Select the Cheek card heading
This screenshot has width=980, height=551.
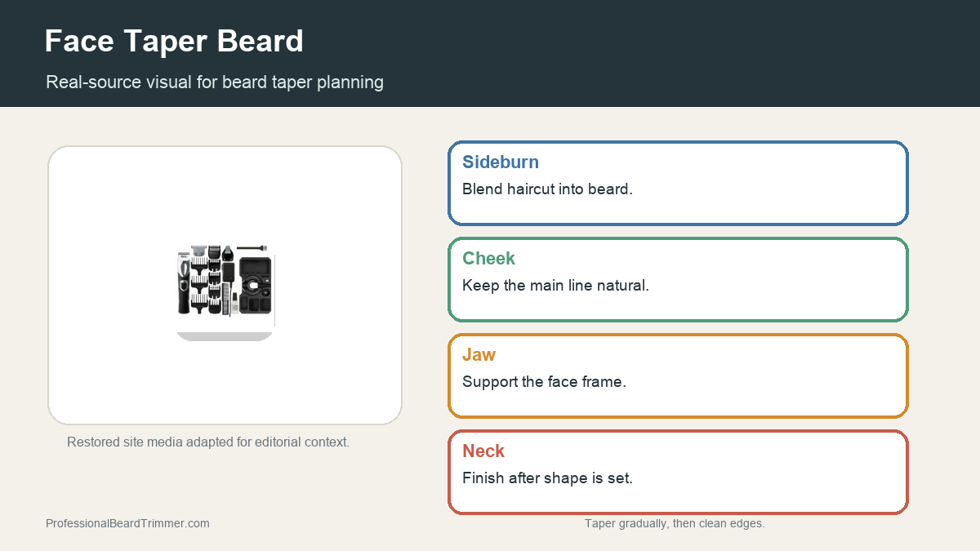(x=488, y=258)
